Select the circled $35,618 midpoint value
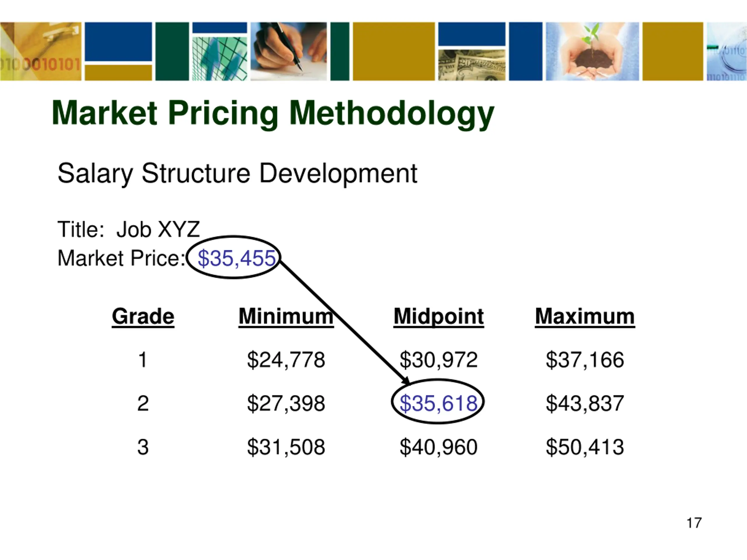Viewport: 747px width, 560px height. [x=438, y=403]
